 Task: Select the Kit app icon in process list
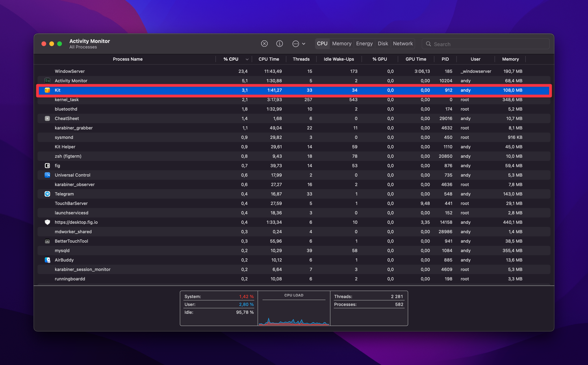pyautogui.click(x=47, y=90)
